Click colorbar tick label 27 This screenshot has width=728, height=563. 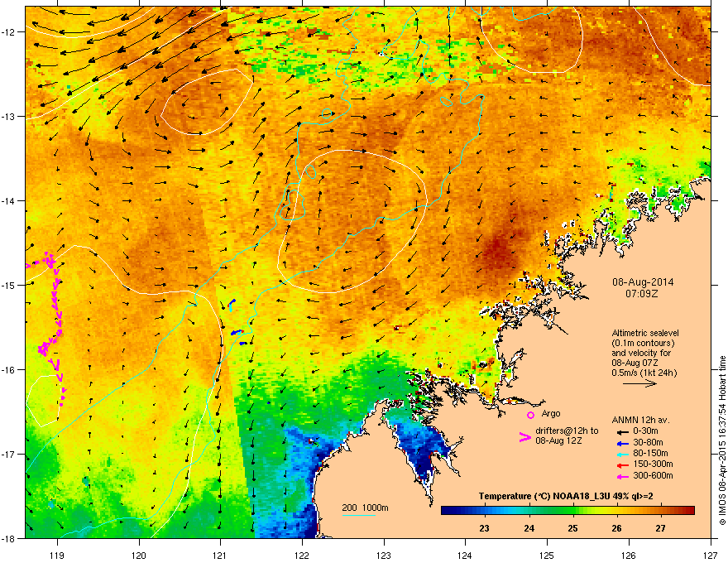661,528
